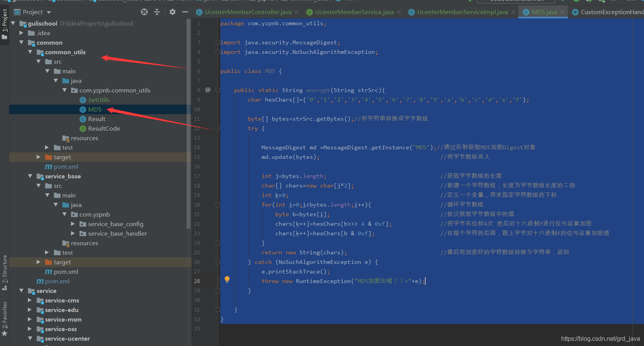Expand the service-edu module

[x=30, y=310]
